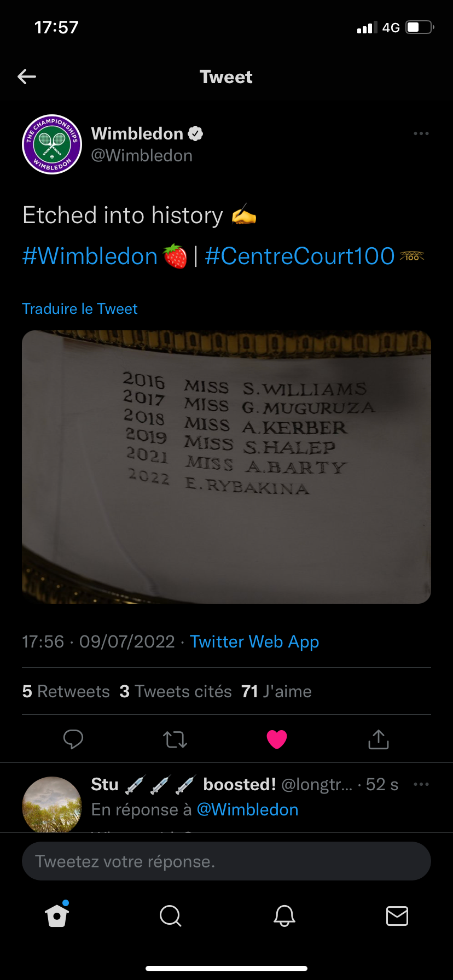View the 71 J'aime list
This screenshot has height=980, width=453.
[276, 691]
